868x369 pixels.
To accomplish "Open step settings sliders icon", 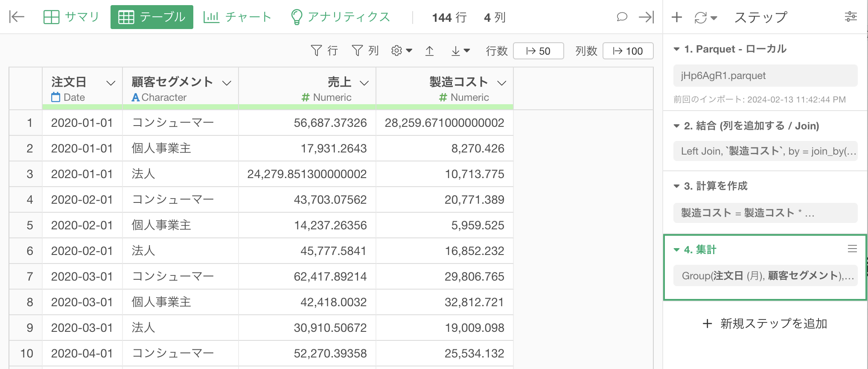I will click(851, 17).
